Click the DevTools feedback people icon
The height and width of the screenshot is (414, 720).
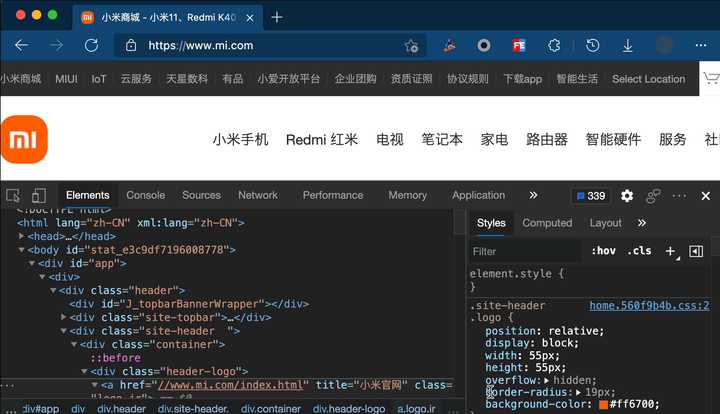653,196
